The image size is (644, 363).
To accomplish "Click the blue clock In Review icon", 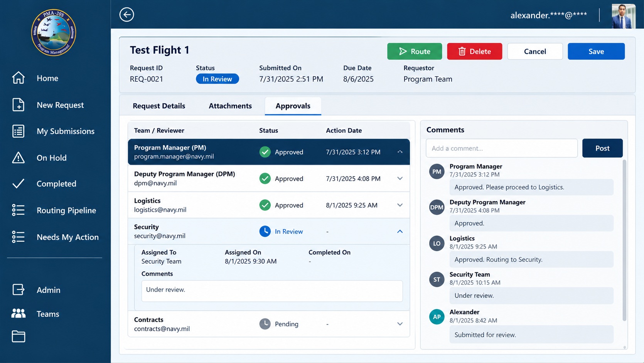I will coord(265,231).
